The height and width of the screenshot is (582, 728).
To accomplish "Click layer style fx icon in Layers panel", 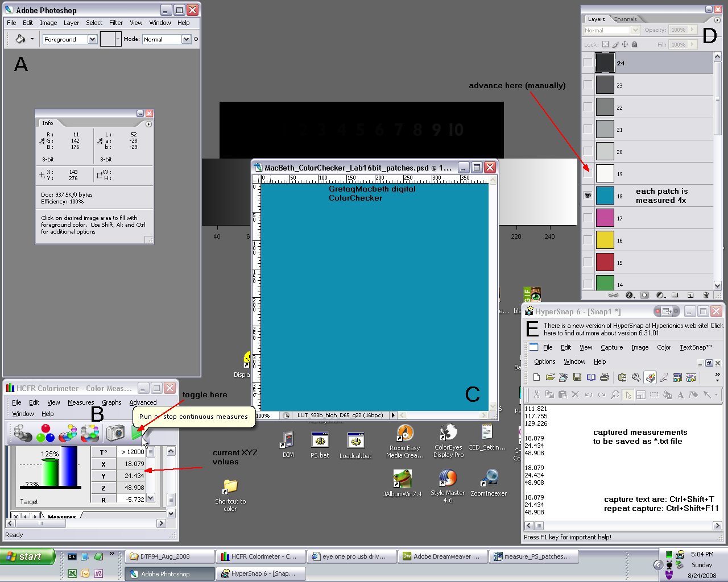I will (629, 295).
